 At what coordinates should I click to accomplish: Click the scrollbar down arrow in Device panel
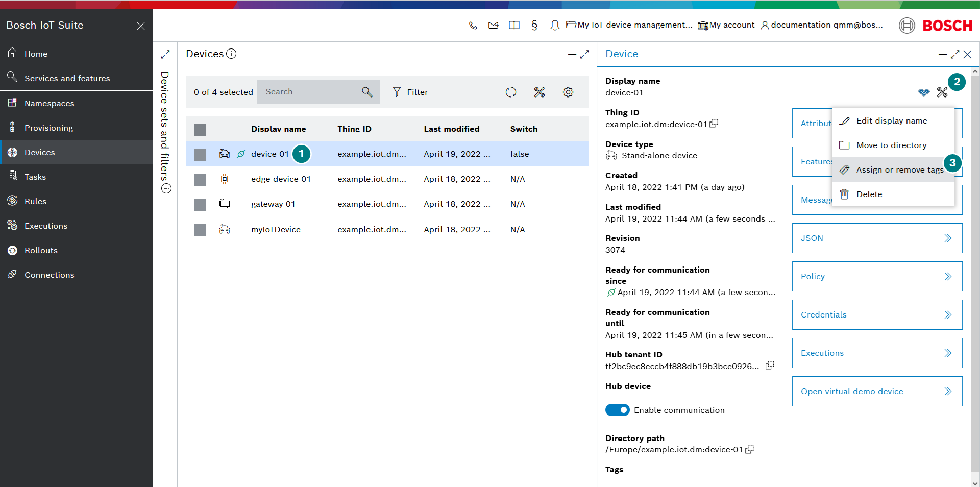pyautogui.click(x=975, y=483)
